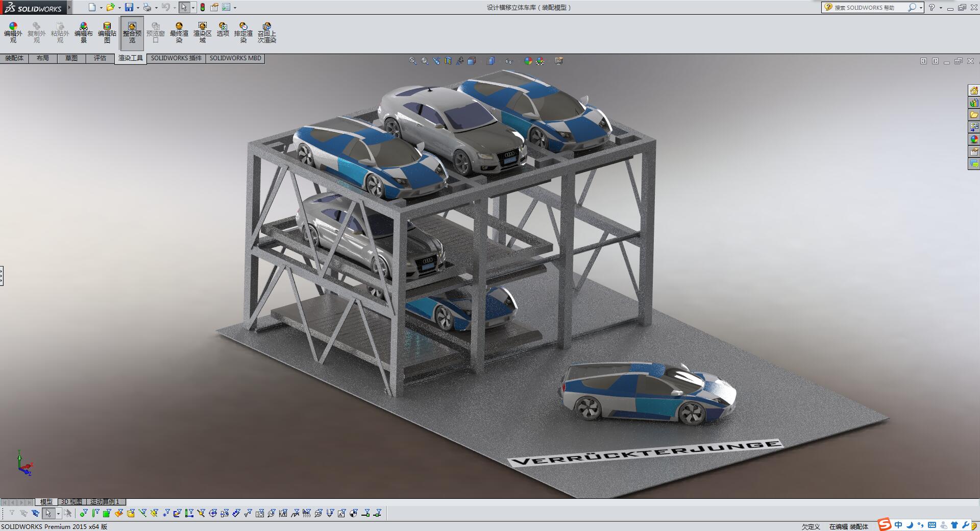This screenshot has height=531, width=980.
Task: Open the SOLIDWORKS 插件 tab
Action: tap(177, 58)
